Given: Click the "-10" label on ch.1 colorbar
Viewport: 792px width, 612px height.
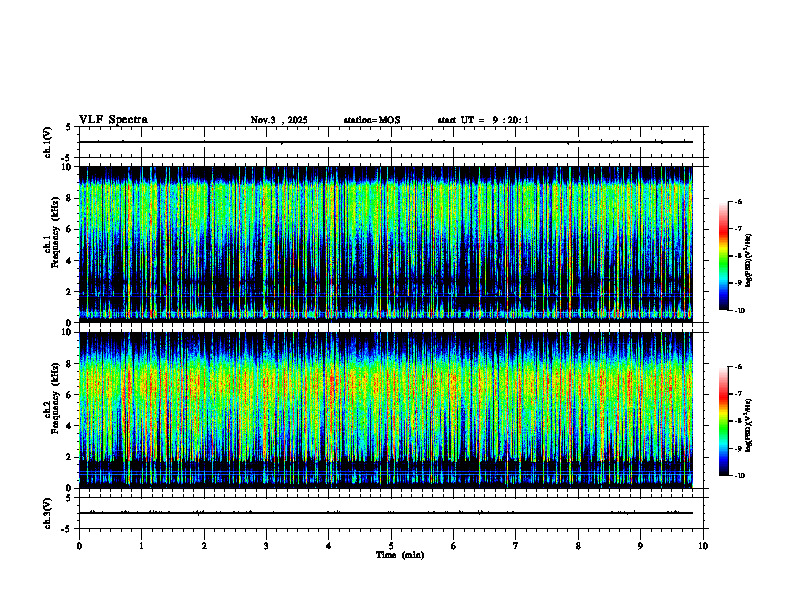Looking at the screenshot, I should coord(739,311).
